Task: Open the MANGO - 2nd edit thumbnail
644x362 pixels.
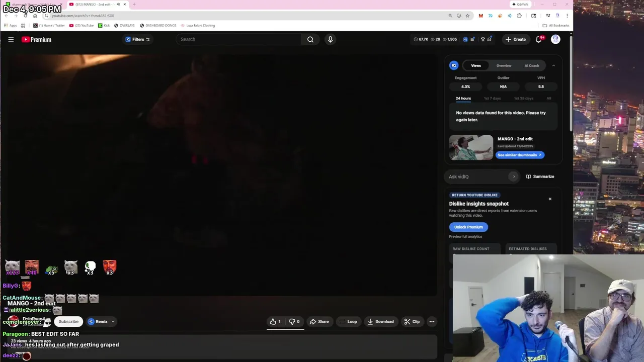Action: point(471,147)
